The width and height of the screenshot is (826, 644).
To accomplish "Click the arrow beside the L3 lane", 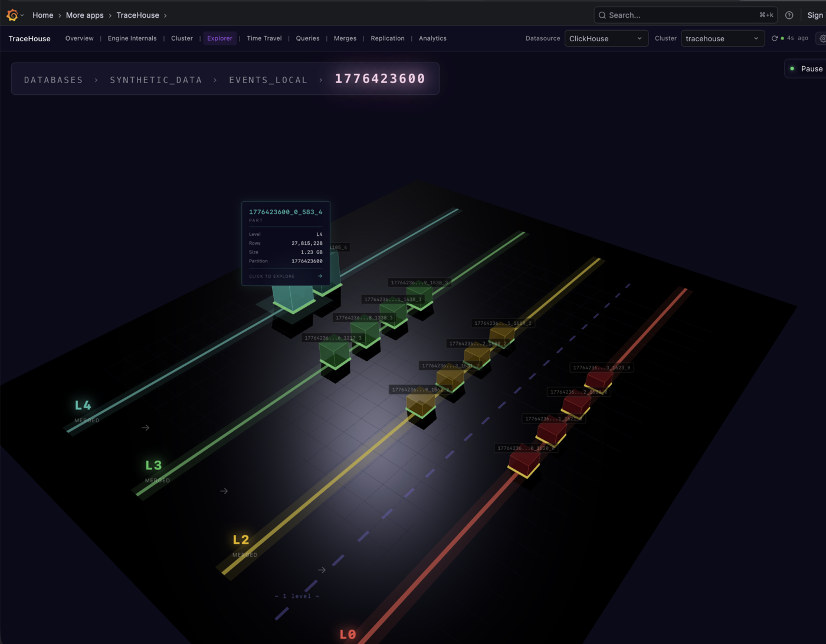I will 224,491.
